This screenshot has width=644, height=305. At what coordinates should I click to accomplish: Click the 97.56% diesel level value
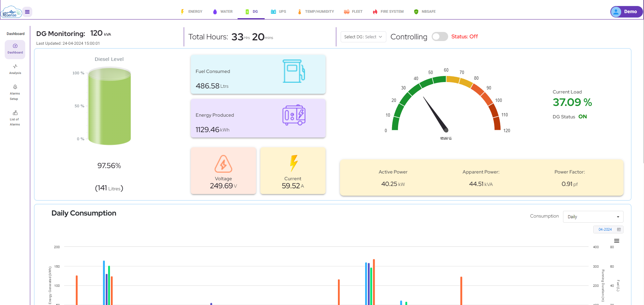point(109,165)
